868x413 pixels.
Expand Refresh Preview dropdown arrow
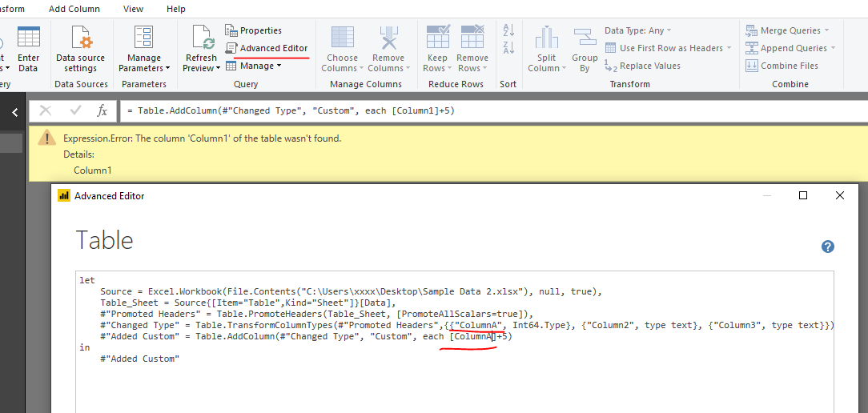pyautogui.click(x=218, y=69)
